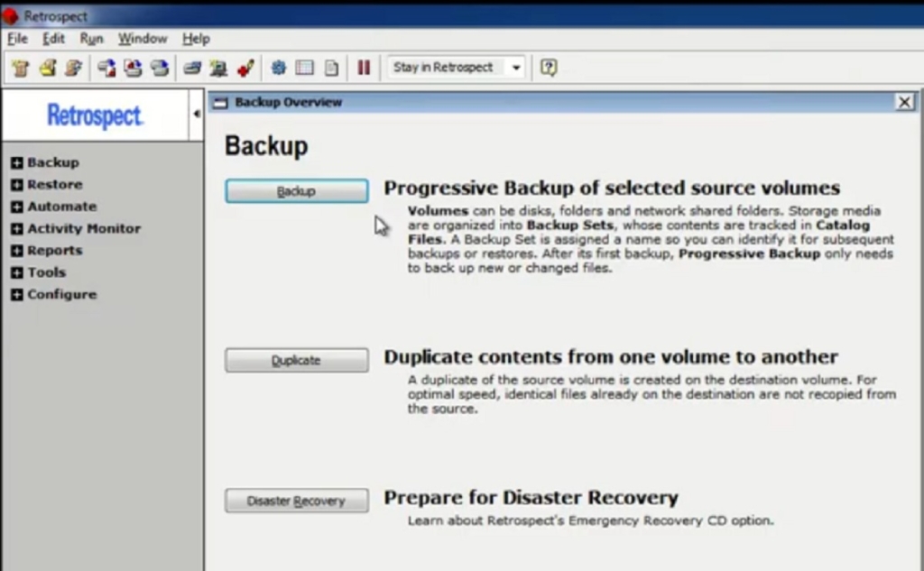Open the Stay in Retrospect dropdown

pyautogui.click(x=516, y=68)
